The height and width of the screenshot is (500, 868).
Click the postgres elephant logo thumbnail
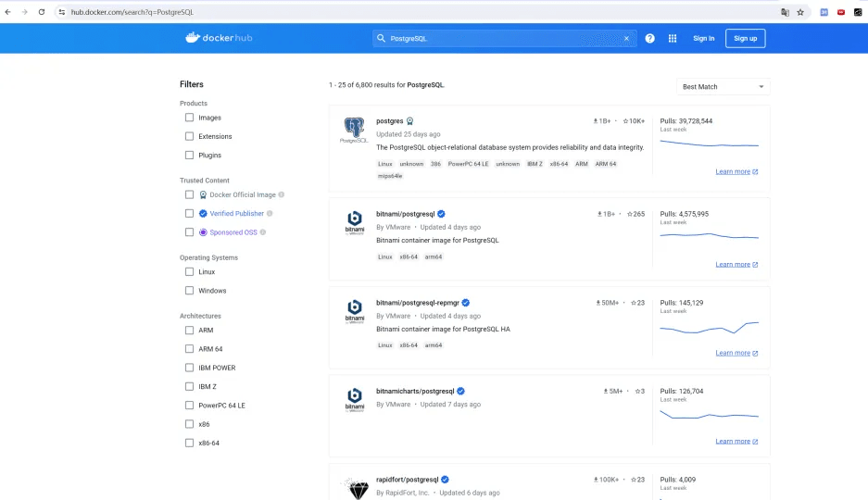354,131
